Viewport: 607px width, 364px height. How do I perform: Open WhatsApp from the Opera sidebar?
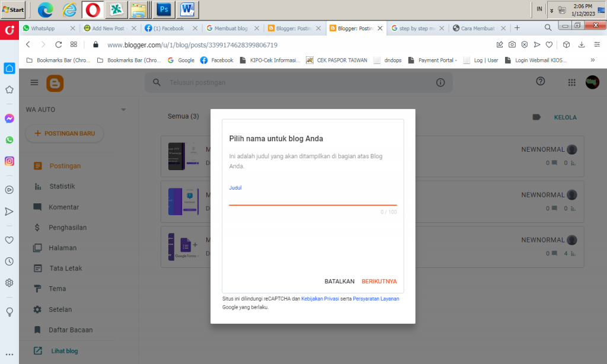click(9, 140)
